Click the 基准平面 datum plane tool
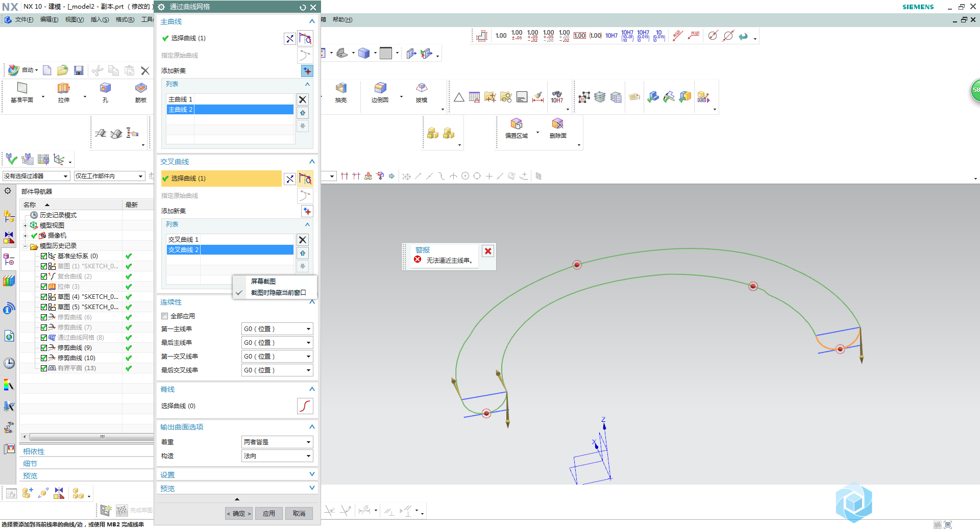 (x=22, y=92)
